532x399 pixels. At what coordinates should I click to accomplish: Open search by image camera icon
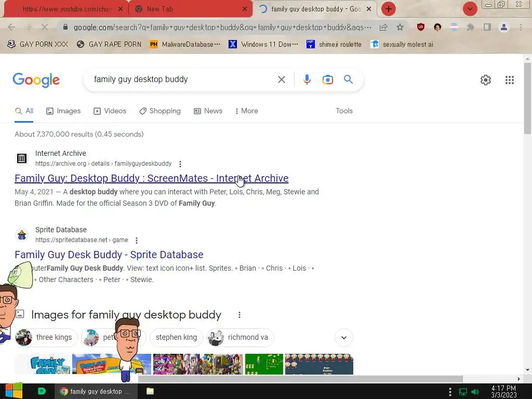pyautogui.click(x=327, y=79)
